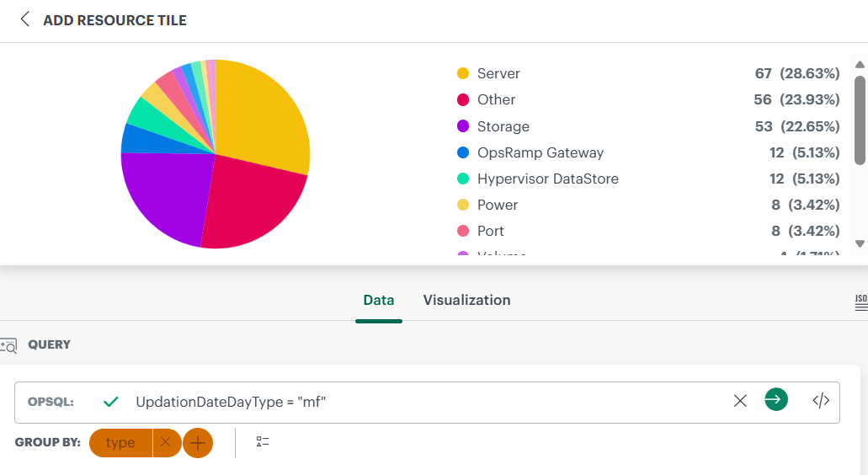
Task: Add a group-by field with plus button
Action: (198, 443)
